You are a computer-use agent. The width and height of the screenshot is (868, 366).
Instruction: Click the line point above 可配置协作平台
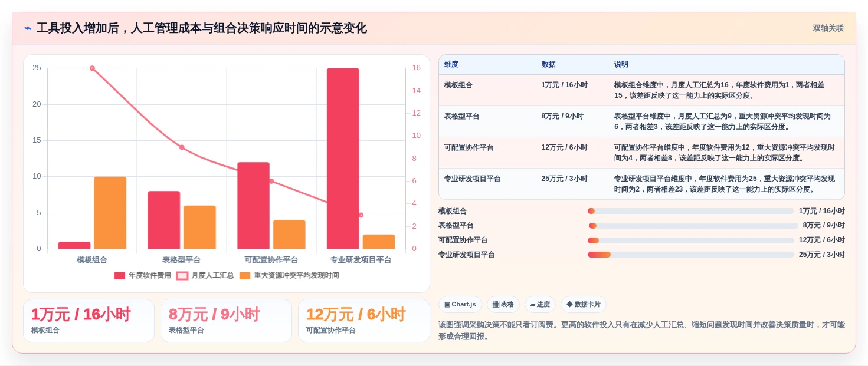[271, 181]
